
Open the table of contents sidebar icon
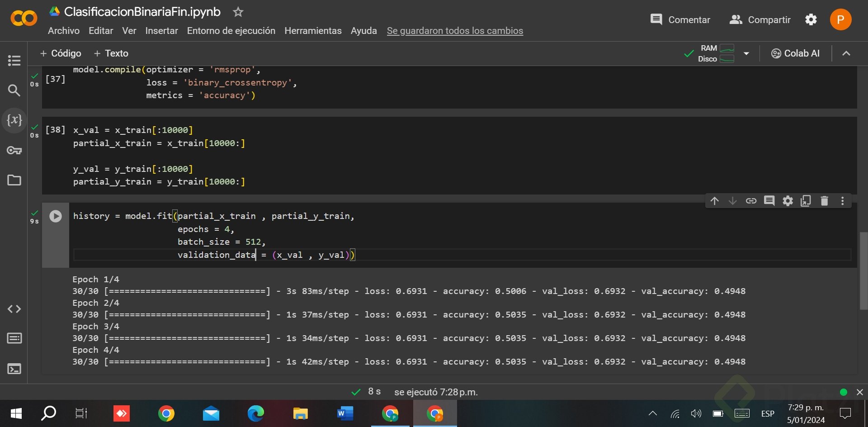pos(14,60)
